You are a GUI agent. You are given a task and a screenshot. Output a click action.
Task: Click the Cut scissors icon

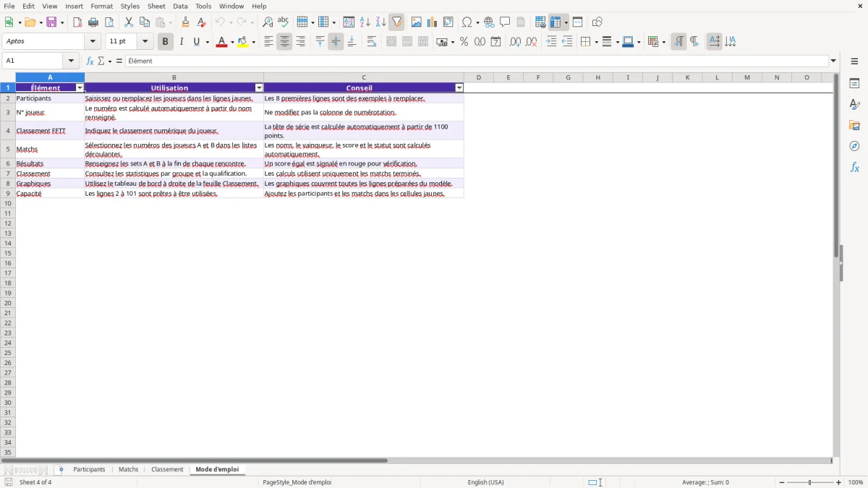129,22
